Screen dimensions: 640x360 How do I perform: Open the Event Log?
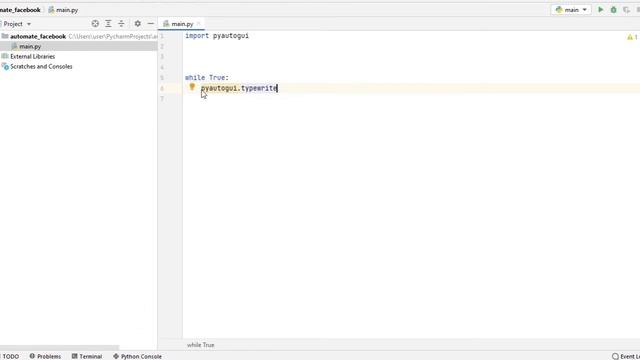626,356
